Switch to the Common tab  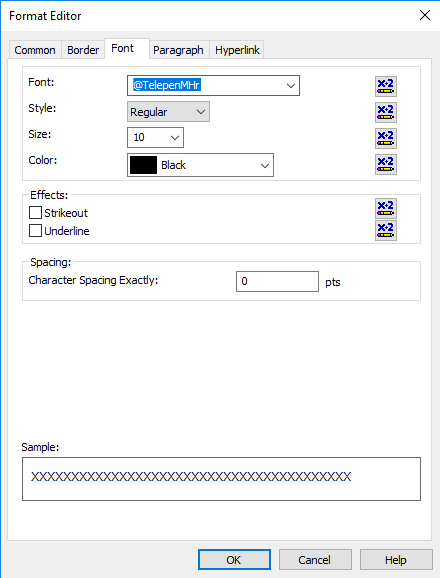tap(35, 50)
